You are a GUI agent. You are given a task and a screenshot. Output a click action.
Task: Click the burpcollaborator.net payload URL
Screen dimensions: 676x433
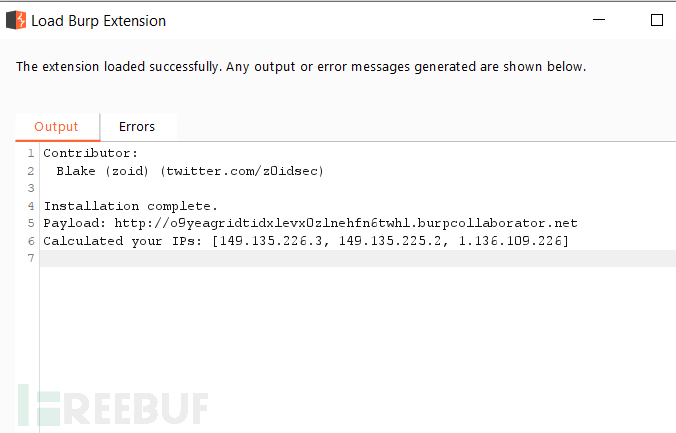[x=346, y=223]
